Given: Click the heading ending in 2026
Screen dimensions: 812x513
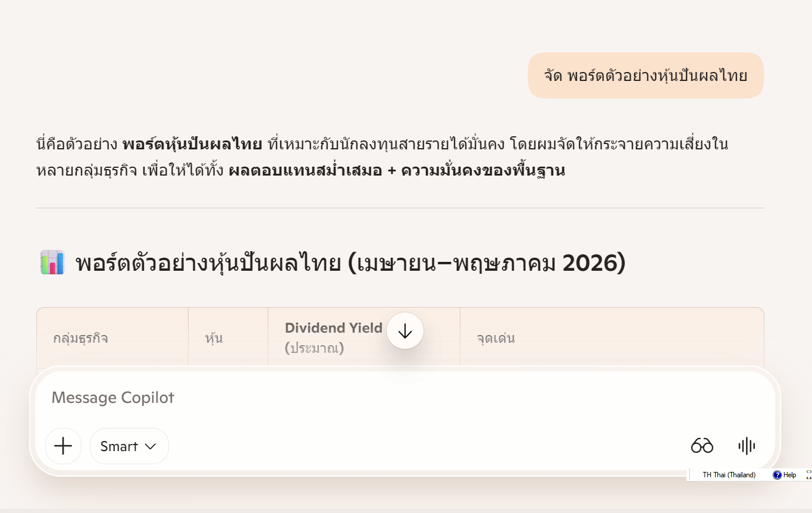Looking at the screenshot, I should pyautogui.click(x=351, y=263).
